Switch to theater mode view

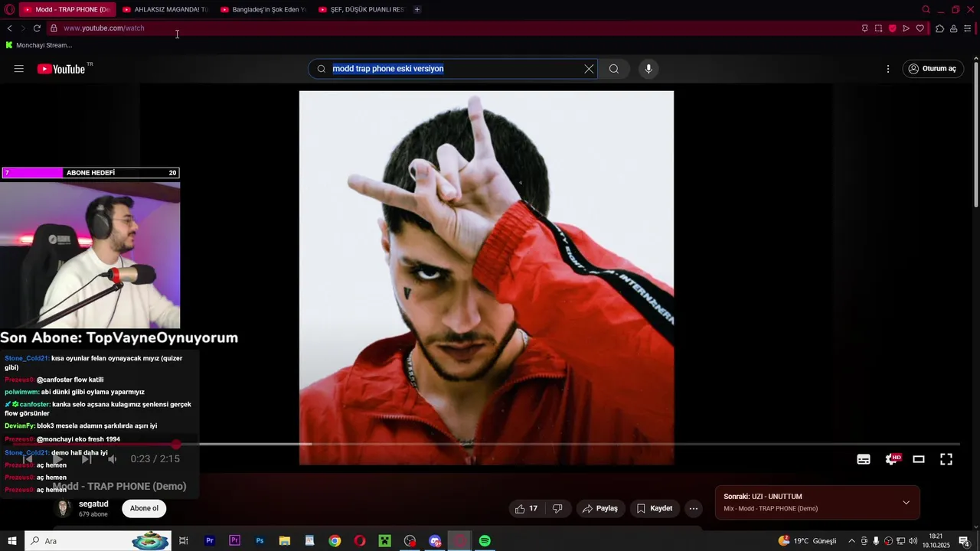point(919,459)
